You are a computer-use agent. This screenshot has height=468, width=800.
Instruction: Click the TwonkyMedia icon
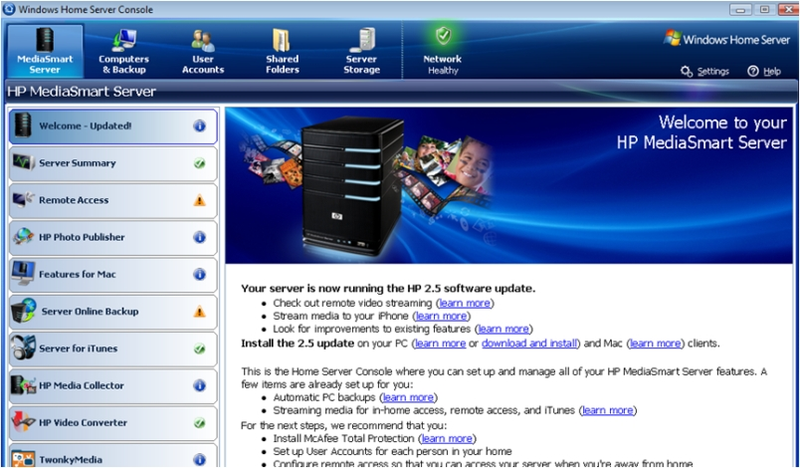(23, 458)
